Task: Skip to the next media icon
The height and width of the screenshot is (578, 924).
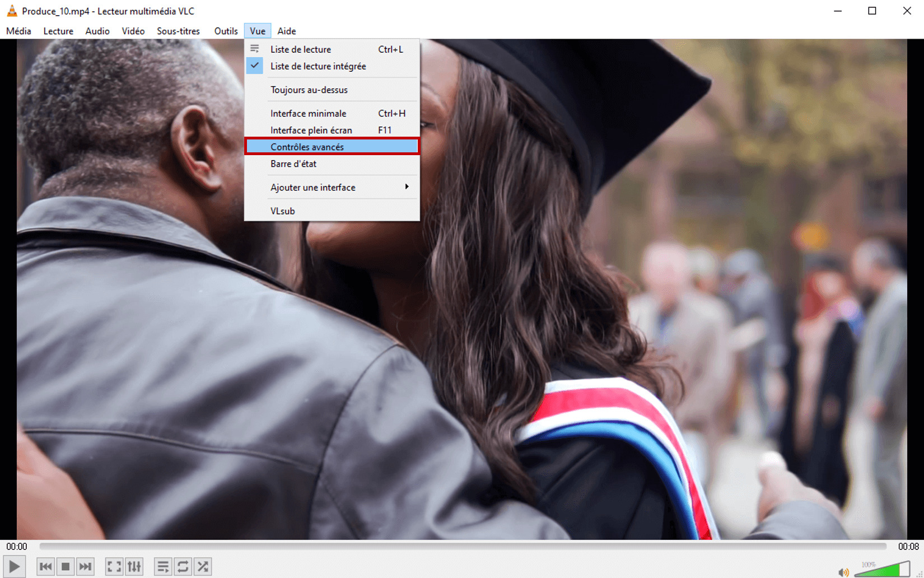Action: pyautogui.click(x=86, y=566)
